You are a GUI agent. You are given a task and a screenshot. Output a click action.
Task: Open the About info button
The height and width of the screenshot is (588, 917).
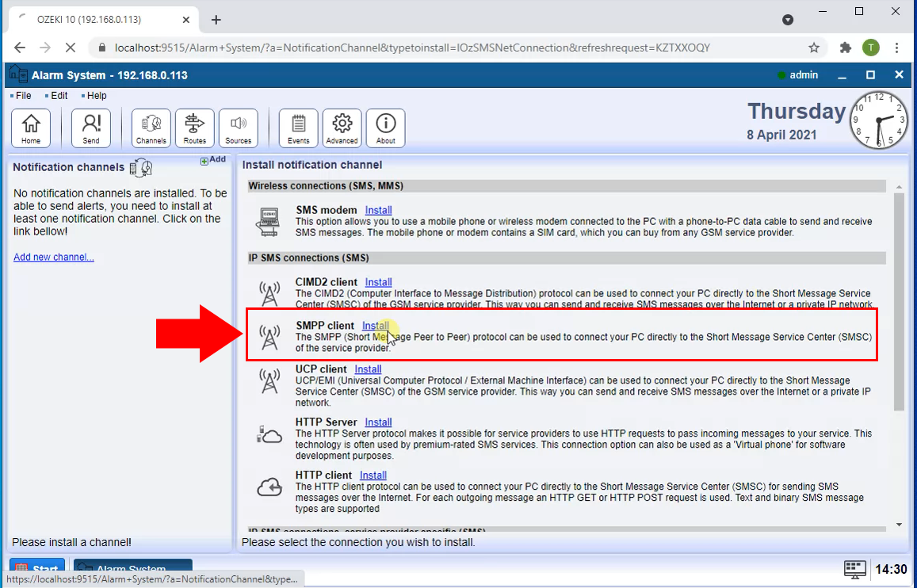tap(385, 128)
